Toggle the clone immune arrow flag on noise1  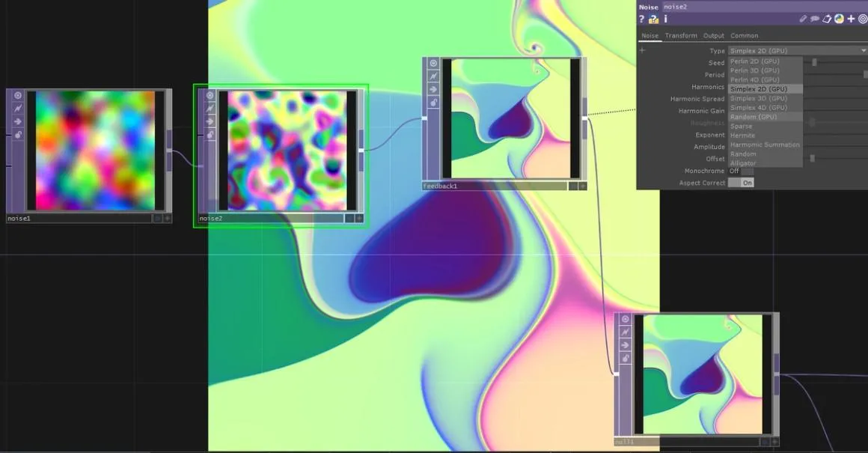point(18,121)
